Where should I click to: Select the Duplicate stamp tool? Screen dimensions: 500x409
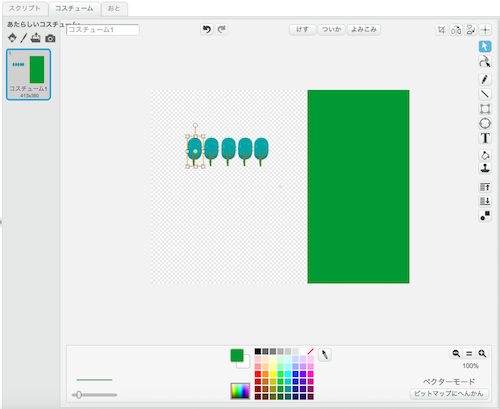pyautogui.click(x=485, y=168)
